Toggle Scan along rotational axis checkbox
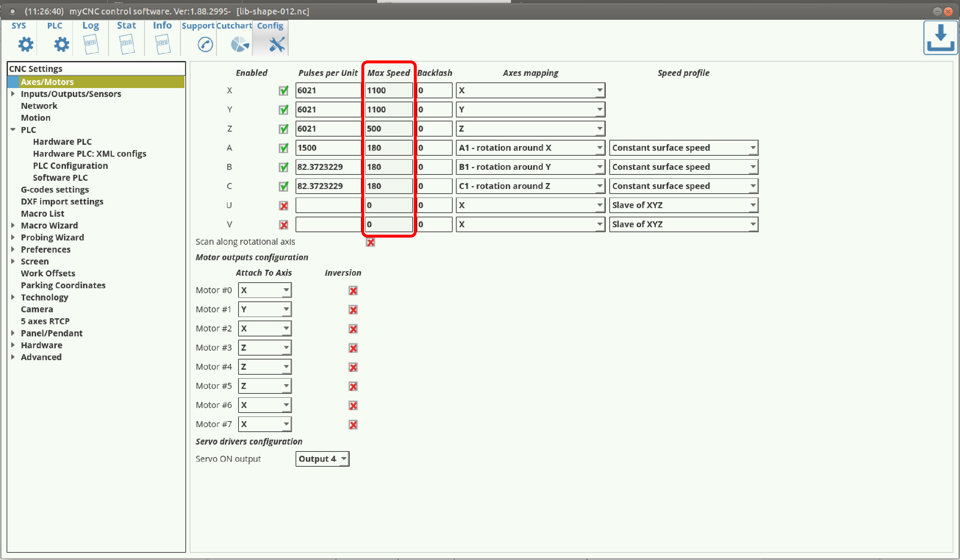This screenshot has width=960, height=560. click(x=370, y=242)
